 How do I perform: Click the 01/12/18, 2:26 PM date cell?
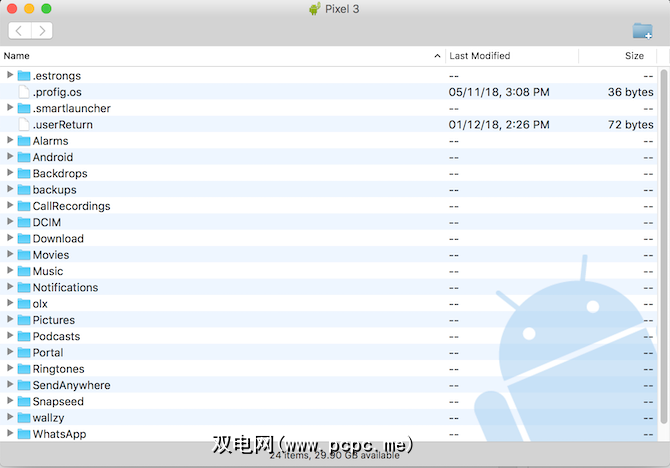(499, 125)
